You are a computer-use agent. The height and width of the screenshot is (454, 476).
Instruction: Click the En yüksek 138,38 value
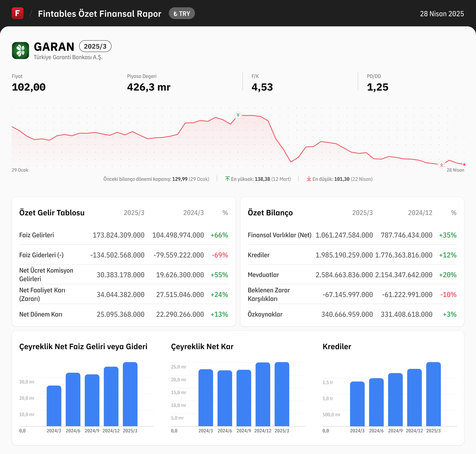click(262, 179)
